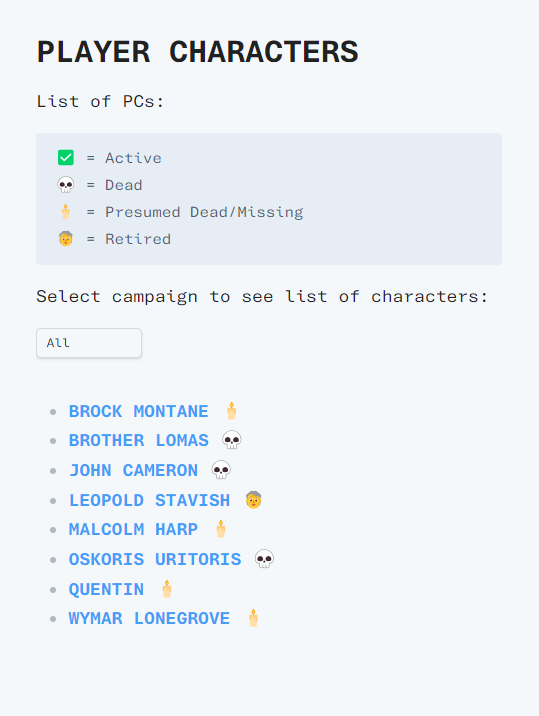Click the candle icon beside Brock Montane
Viewport: 539px width, 716px height.
pos(232,411)
